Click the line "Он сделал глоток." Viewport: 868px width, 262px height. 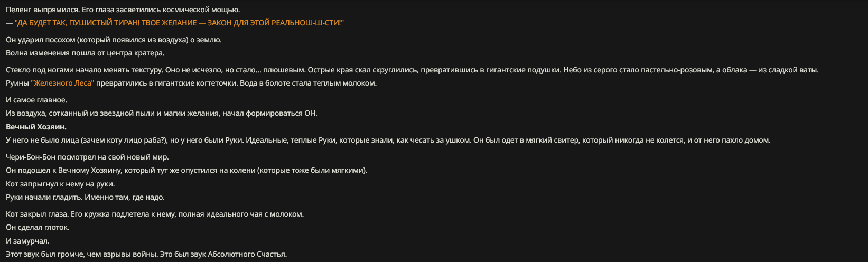38,228
